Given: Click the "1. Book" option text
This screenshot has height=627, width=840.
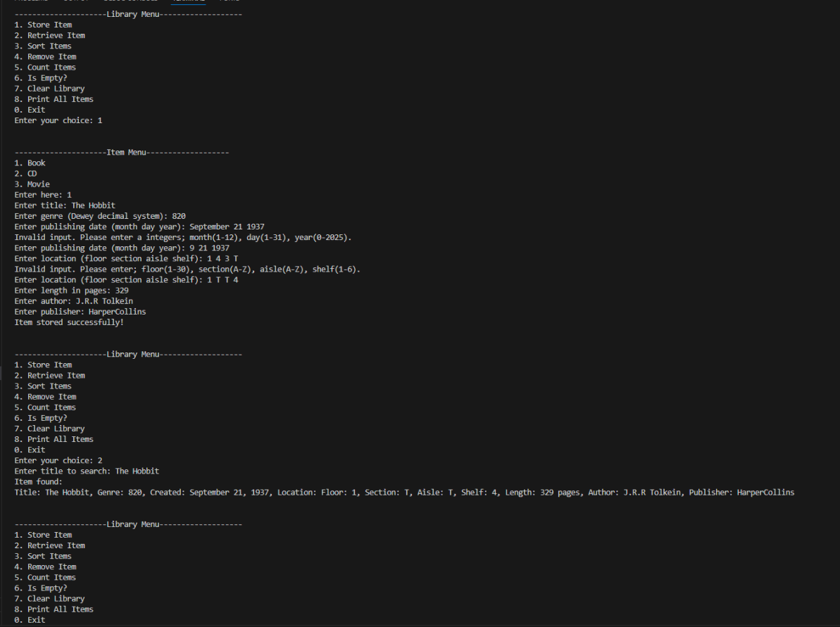Looking at the screenshot, I should [x=30, y=163].
